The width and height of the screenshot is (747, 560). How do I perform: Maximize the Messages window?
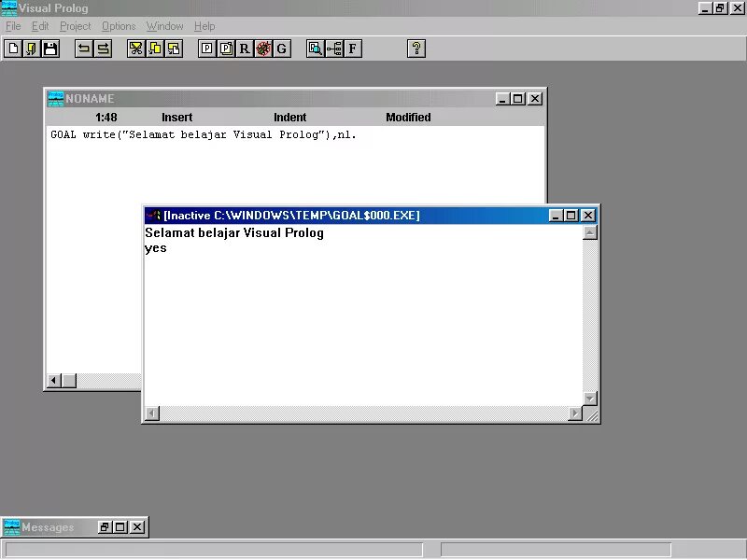[x=120, y=527]
